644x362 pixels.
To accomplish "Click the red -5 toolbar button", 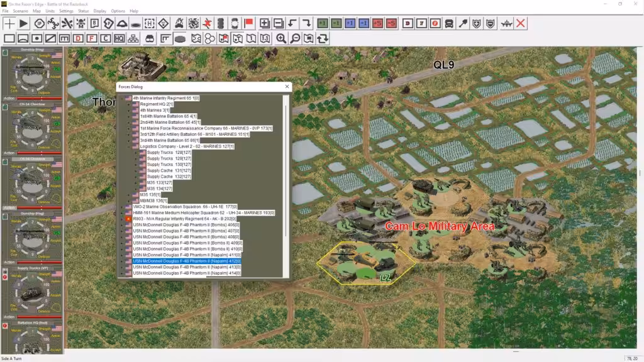I will click(x=391, y=23).
